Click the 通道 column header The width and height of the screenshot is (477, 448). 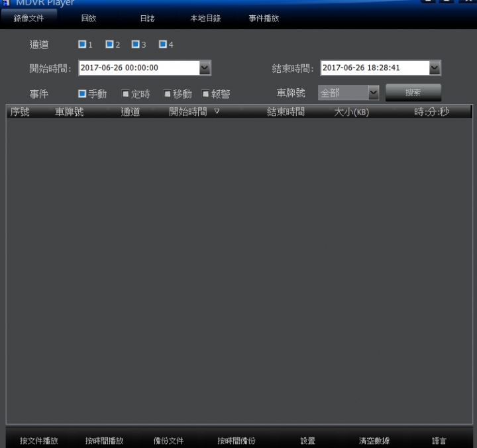131,112
